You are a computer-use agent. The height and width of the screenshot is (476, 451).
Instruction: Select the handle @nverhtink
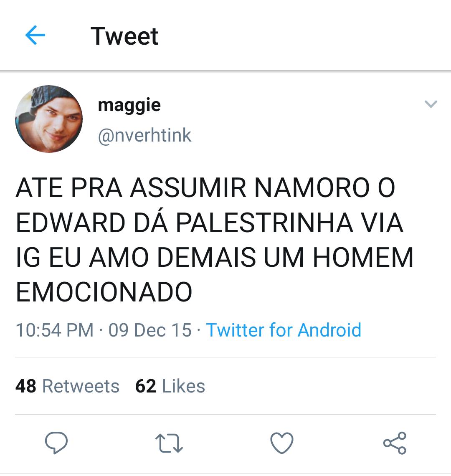pos(144,135)
